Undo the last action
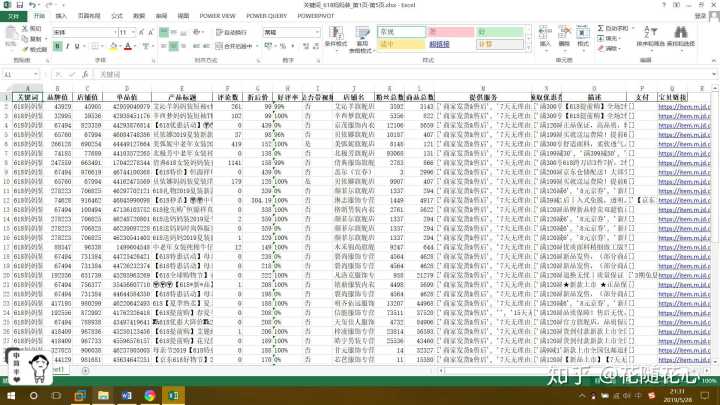Viewport: 720px width, 405px height. point(32,5)
